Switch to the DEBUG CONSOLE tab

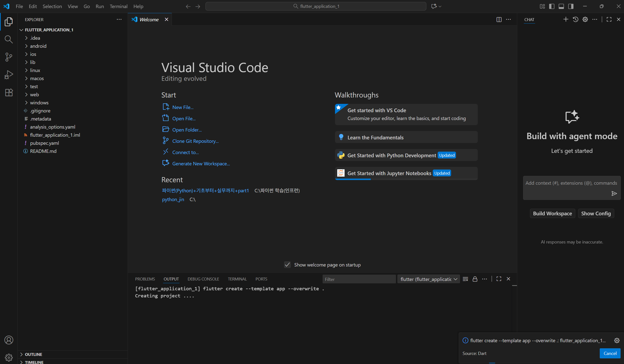click(203, 279)
